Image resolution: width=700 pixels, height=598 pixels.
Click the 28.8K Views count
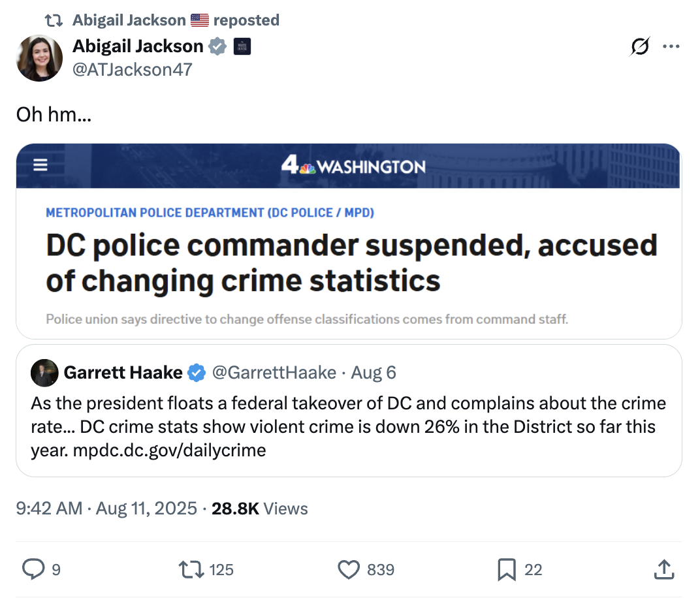tap(260, 508)
